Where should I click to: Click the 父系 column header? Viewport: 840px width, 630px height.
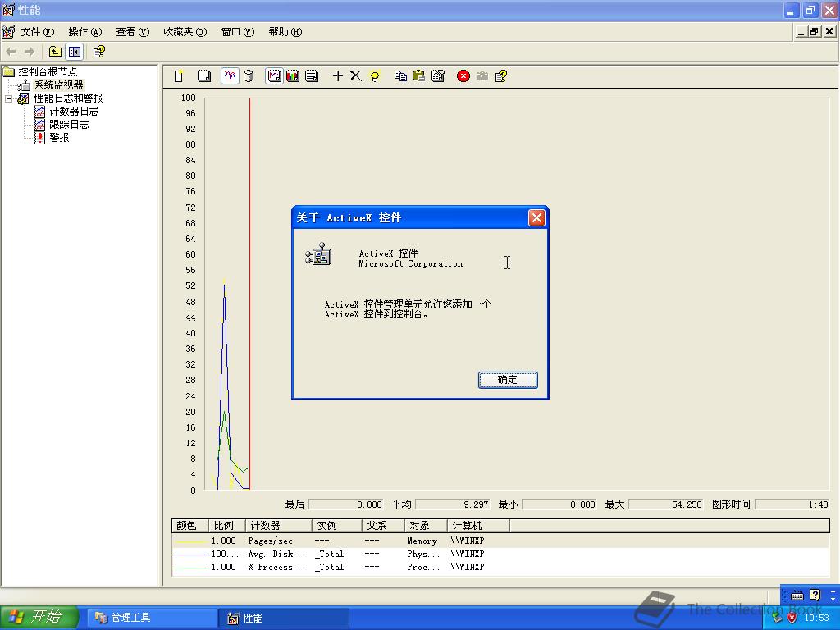pyautogui.click(x=383, y=526)
